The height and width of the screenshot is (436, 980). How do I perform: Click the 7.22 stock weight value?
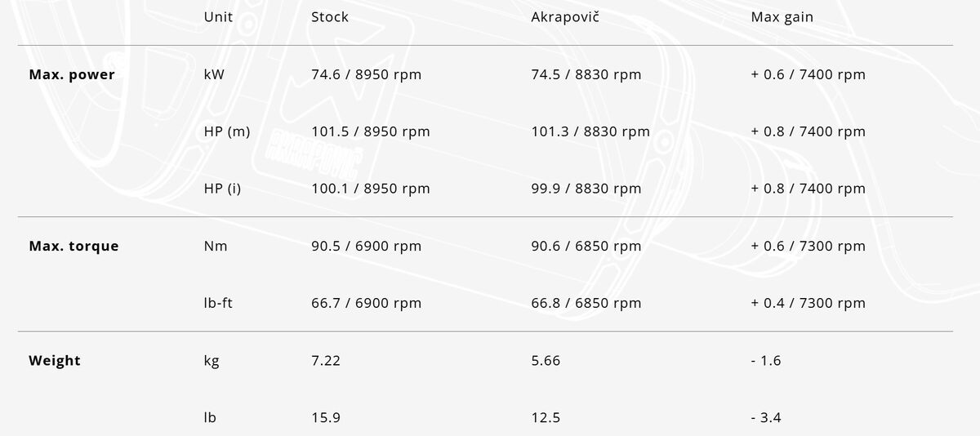coord(326,361)
